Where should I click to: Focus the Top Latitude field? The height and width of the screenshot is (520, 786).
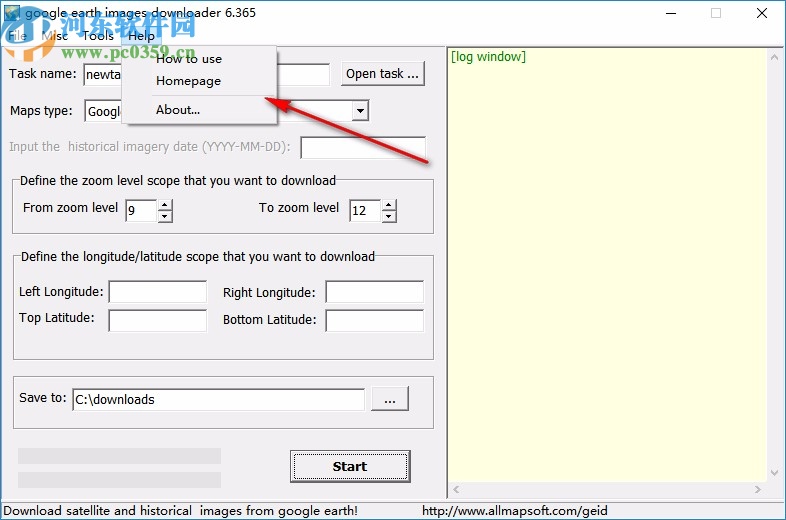point(158,320)
